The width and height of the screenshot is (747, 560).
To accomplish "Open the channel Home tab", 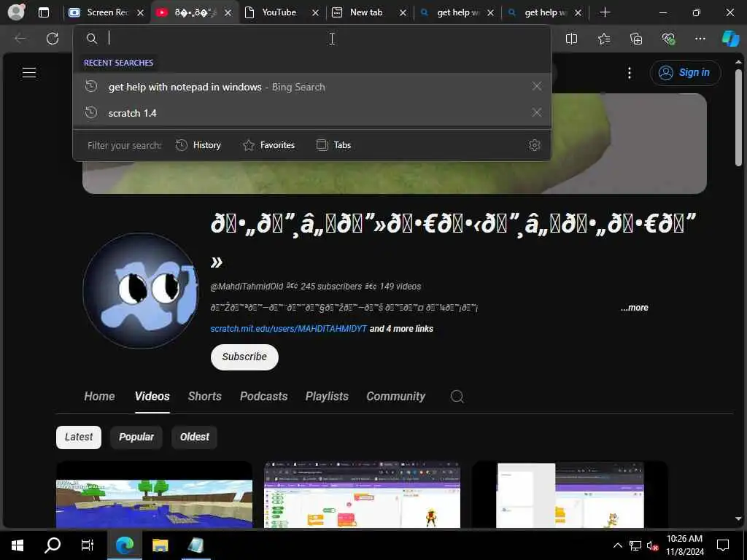I will pos(99,396).
